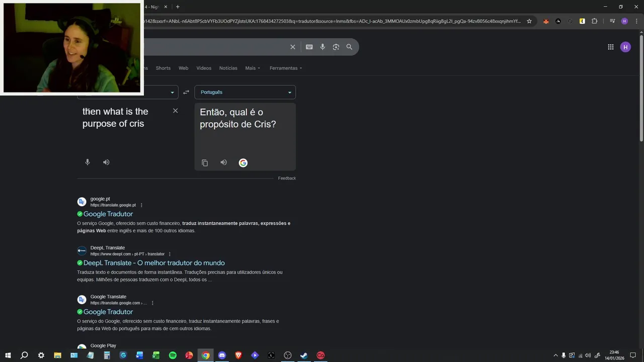Open options for the DeepL result
The width and height of the screenshot is (644, 362).
170,254
